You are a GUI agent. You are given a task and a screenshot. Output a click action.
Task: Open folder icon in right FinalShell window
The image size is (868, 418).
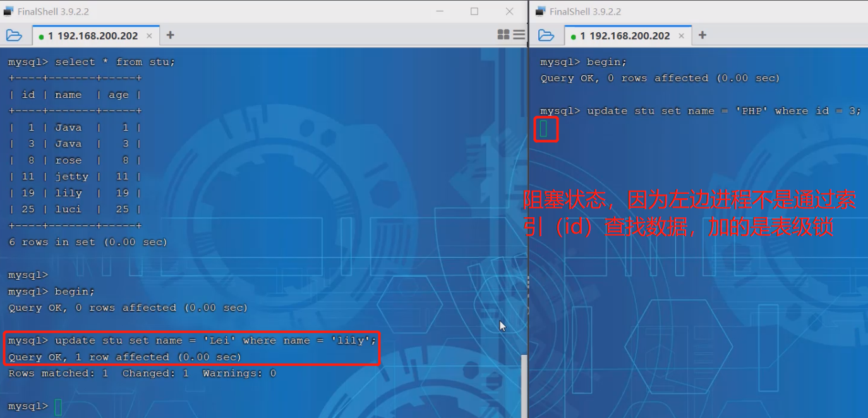coord(546,35)
